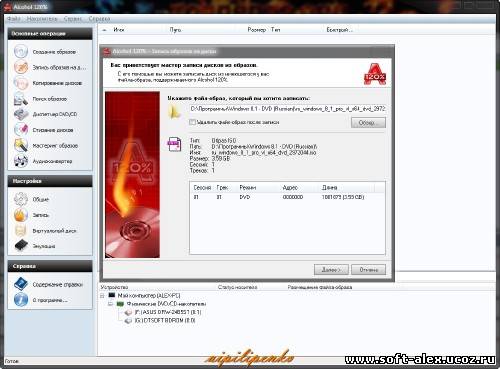Collapse the My Computer tree node
Screen dimensions: 500x369
103,296
